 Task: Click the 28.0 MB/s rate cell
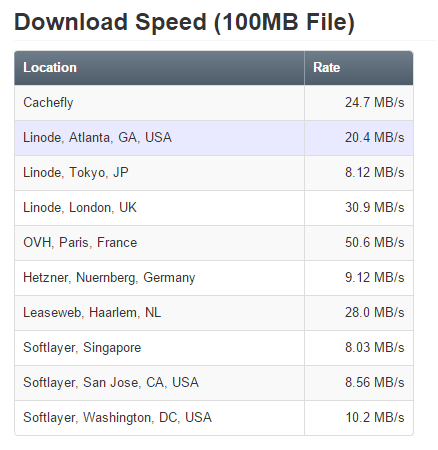(359, 313)
